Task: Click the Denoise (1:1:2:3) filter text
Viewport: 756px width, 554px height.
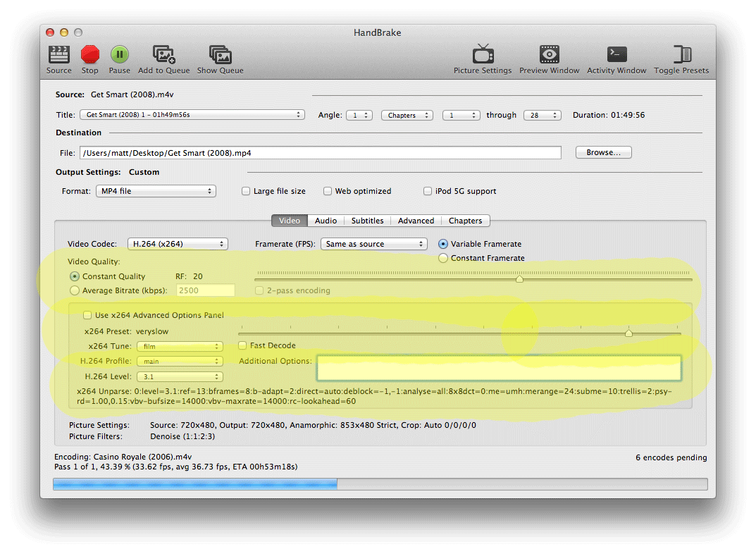Action: pyautogui.click(x=182, y=436)
